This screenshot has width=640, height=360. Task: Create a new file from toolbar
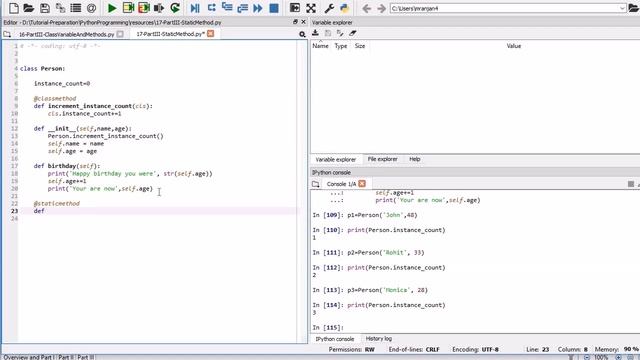(13, 8)
